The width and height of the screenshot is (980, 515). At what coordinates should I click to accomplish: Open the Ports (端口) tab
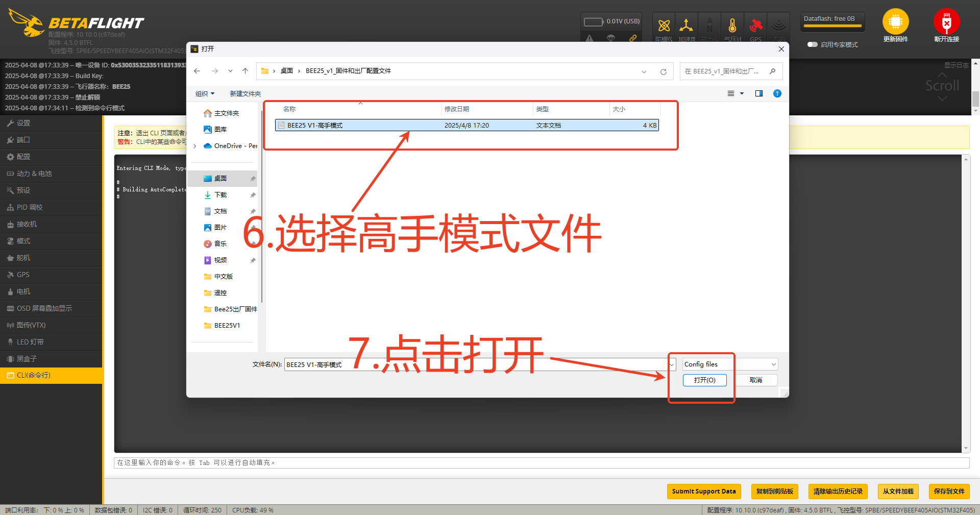pos(51,140)
